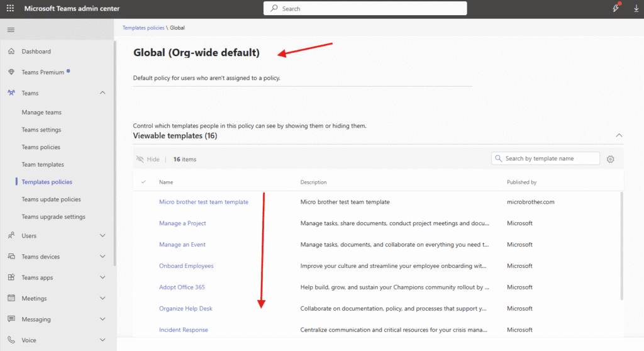Click the Teams Premium diamond icon
The image size is (644, 351).
tap(11, 72)
